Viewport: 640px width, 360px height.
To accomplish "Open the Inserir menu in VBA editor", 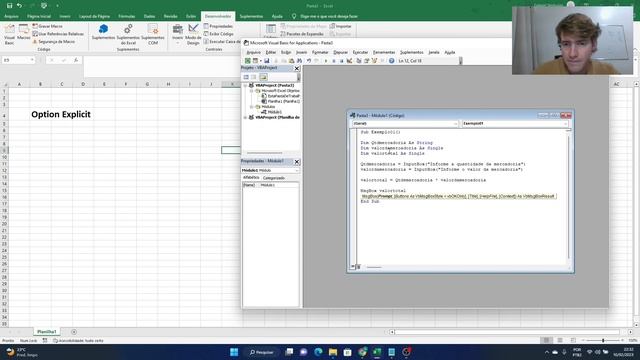I will point(301,52).
